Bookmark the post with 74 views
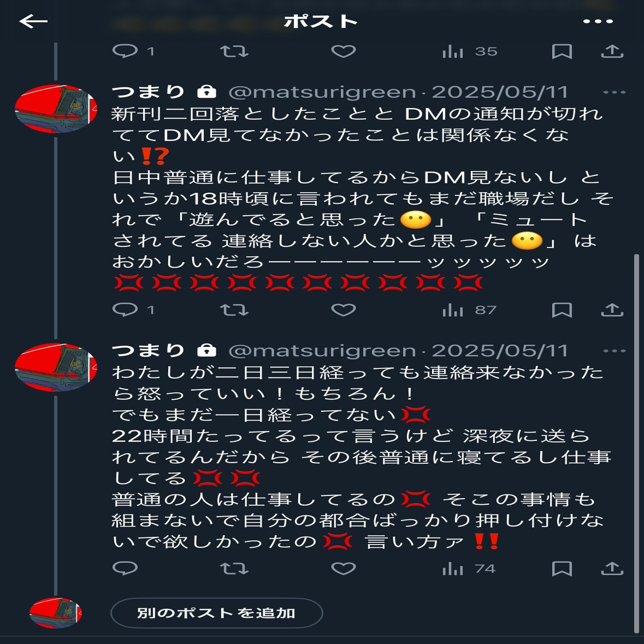Viewport: 644px width, 644px height. tap(562, 569)
